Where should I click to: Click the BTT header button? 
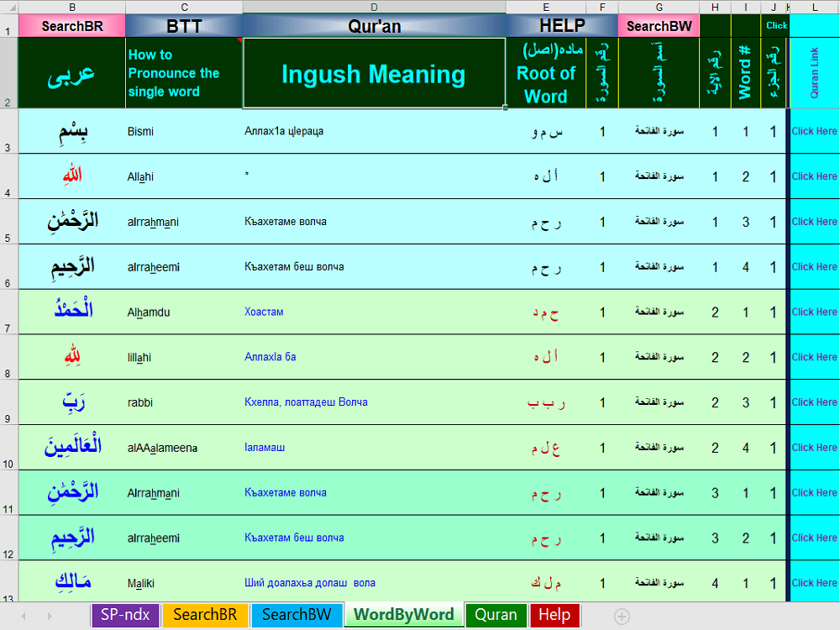(184, 26)
